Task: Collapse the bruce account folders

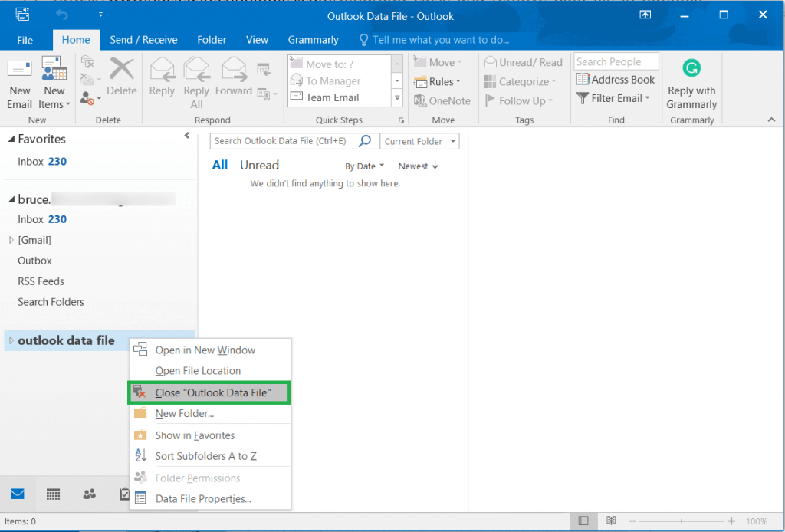Action: click(11, 199)
